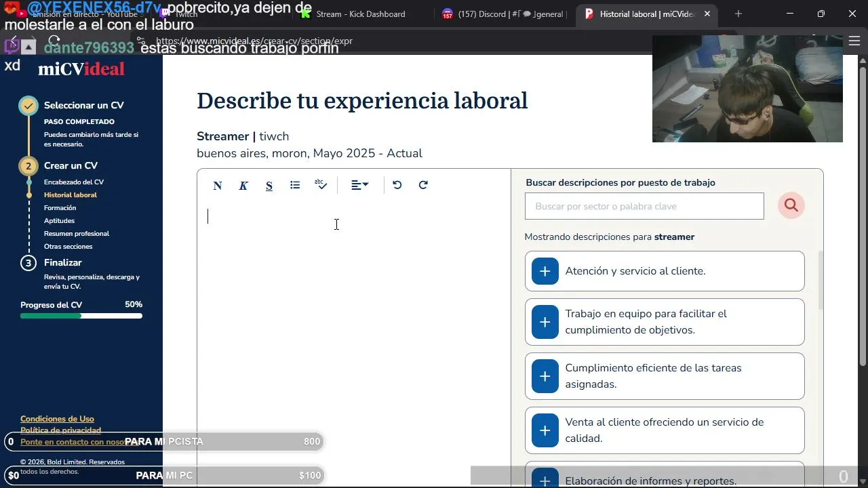Close the Historial laboral miCVideal tab
The width and height of the screenshot is (868, 488).
pos(707,14)
